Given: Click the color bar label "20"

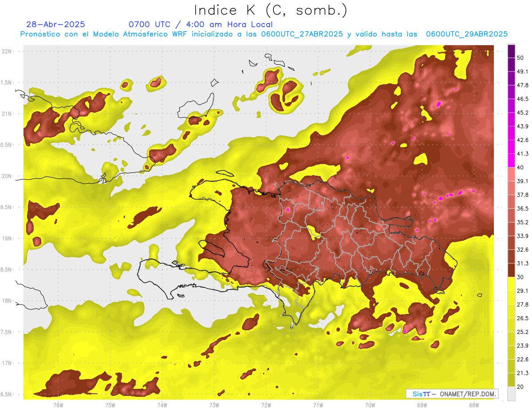Looking at the screenshot, I should pos(520,387).
